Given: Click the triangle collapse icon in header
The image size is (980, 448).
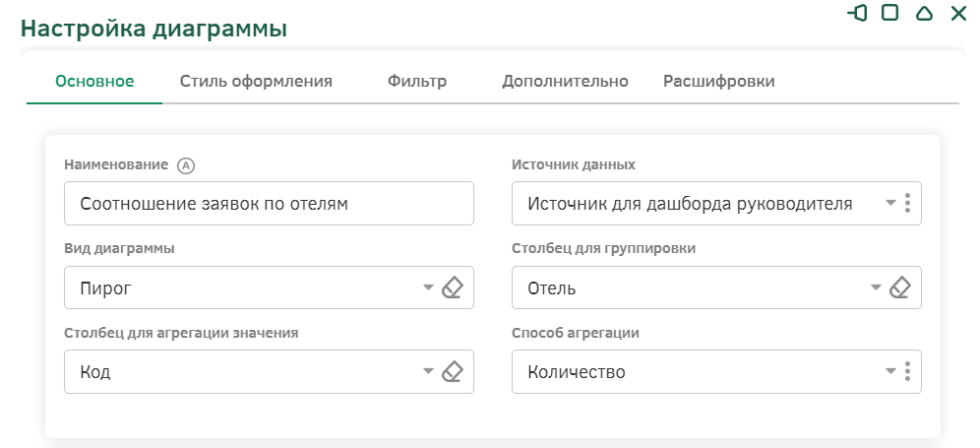Looking at the screenshot, I should tap(924, 13).
